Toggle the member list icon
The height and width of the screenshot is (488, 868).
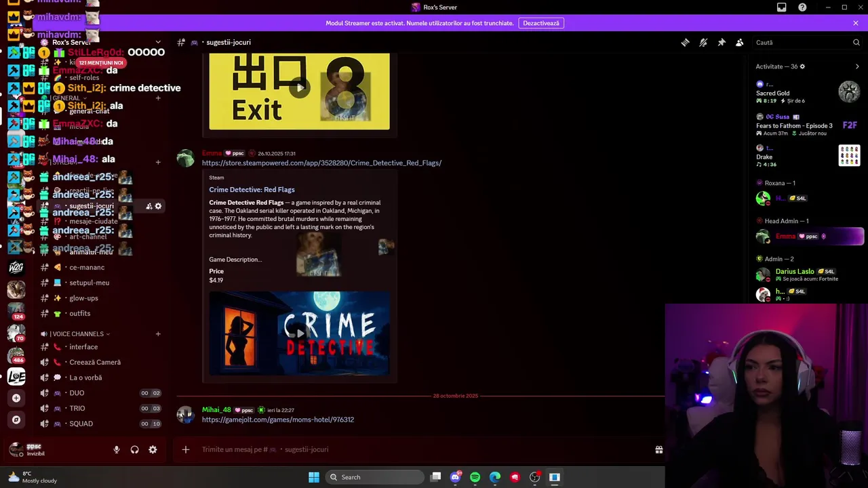(x=740, y=42)
